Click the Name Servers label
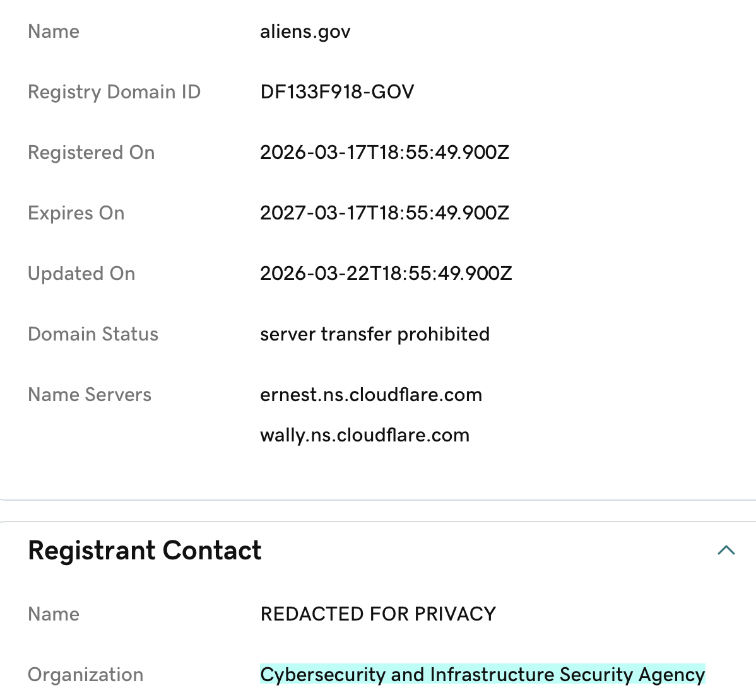 coord(90,395)
